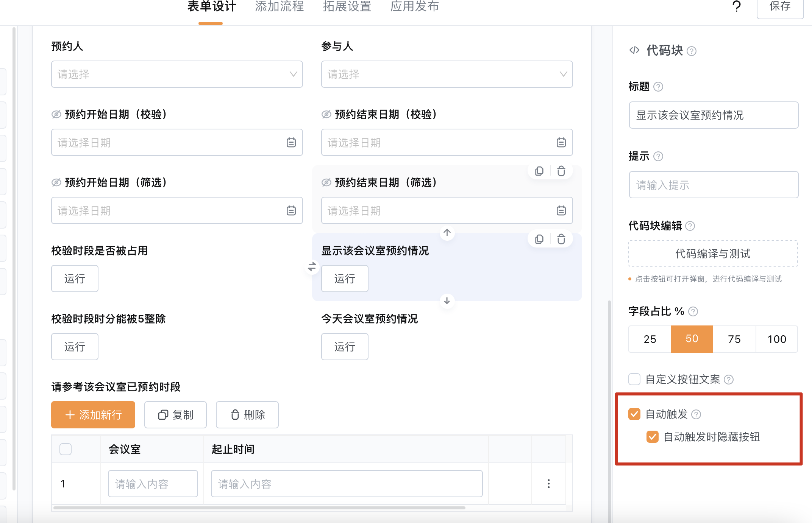Click calendar icon in 预约结束日期（筛选）field

pyautogui.click(x=561, y=211)
